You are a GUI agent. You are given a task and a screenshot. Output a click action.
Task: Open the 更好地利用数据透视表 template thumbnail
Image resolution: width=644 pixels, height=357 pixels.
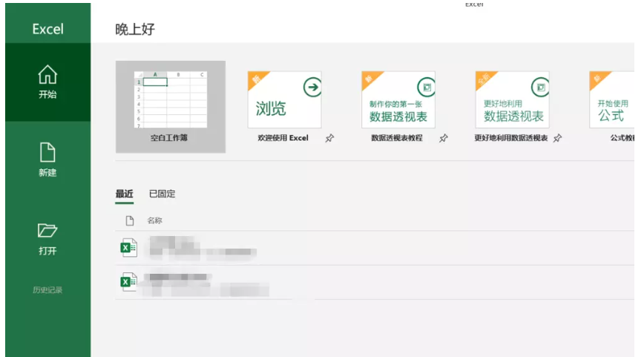[x=512, y=99]
